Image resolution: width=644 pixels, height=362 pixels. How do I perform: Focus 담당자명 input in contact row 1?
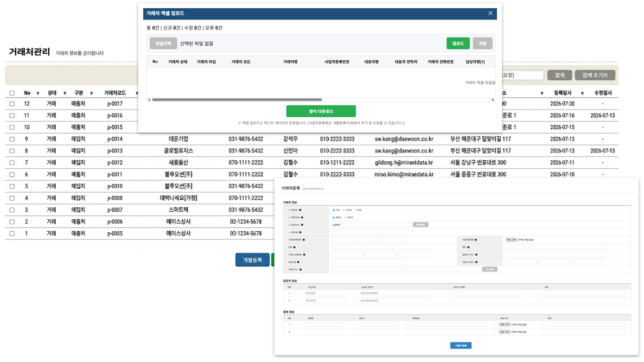tap(326, 293)
